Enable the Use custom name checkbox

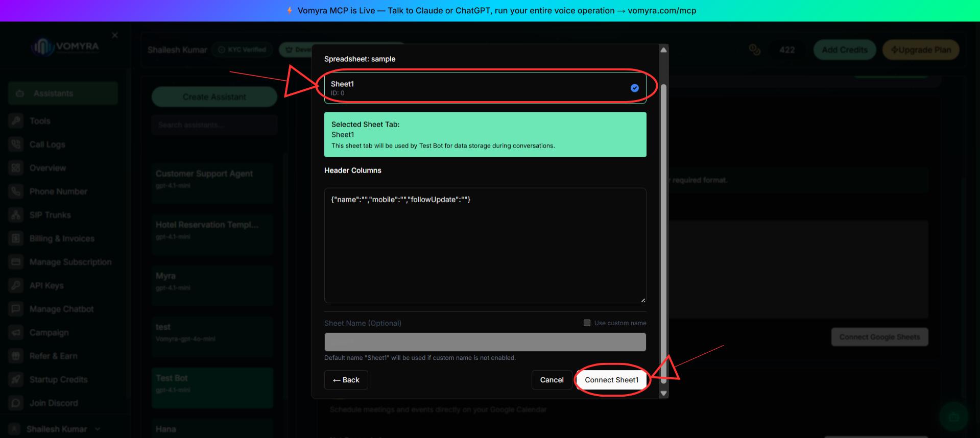point(587,323)
